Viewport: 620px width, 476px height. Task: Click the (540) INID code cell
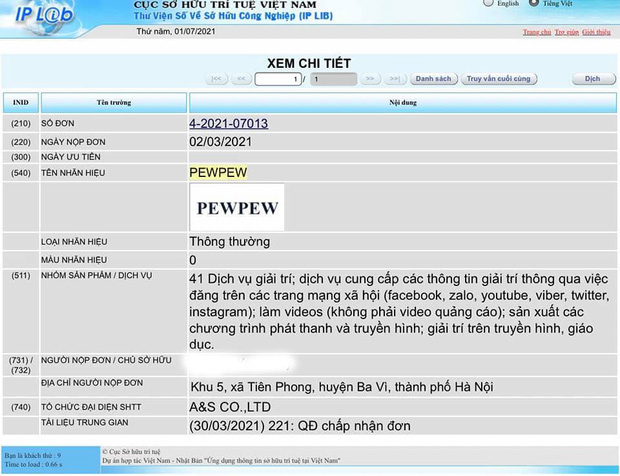pos(21,173)
